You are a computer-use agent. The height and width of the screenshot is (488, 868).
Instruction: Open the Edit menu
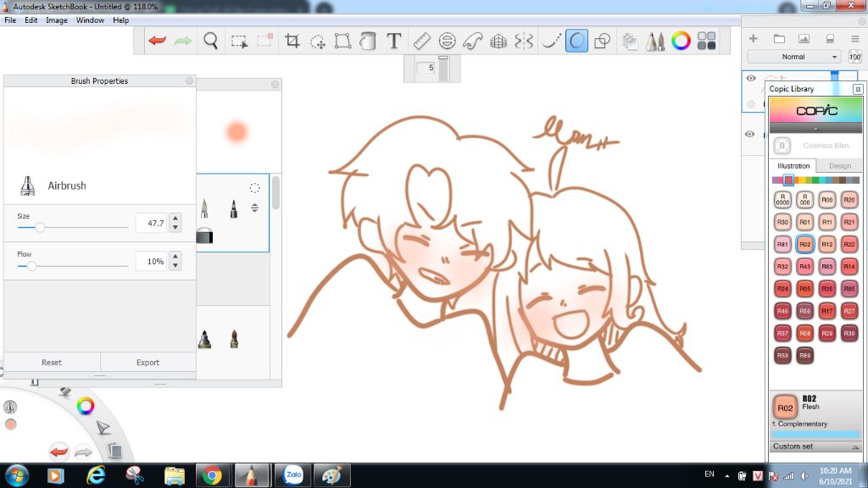point(31,20)
